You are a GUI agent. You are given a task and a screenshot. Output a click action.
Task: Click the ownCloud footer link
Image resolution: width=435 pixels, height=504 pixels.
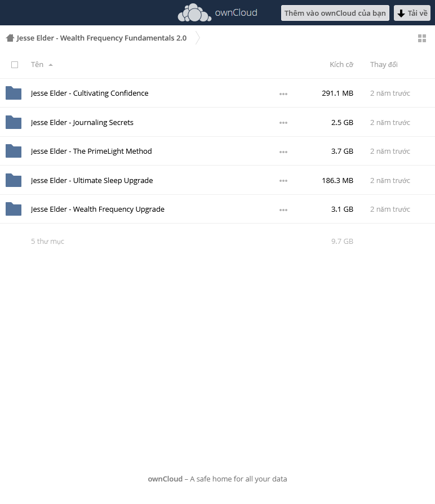click(165, 479)
